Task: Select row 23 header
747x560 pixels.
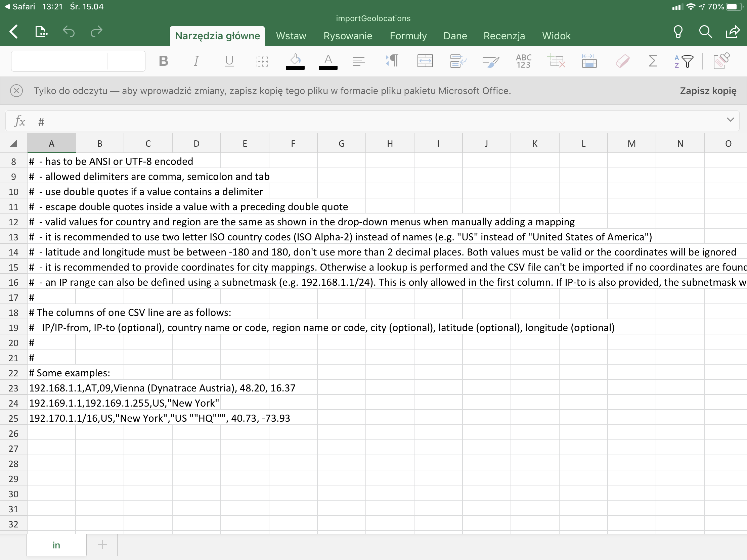Action: point(13,388)
